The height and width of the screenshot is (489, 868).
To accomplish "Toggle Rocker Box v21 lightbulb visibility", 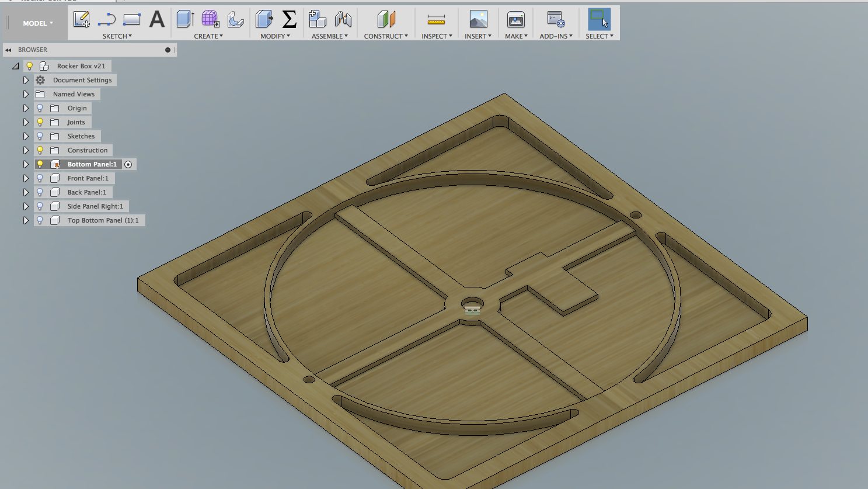I will [x=30, y=66].
